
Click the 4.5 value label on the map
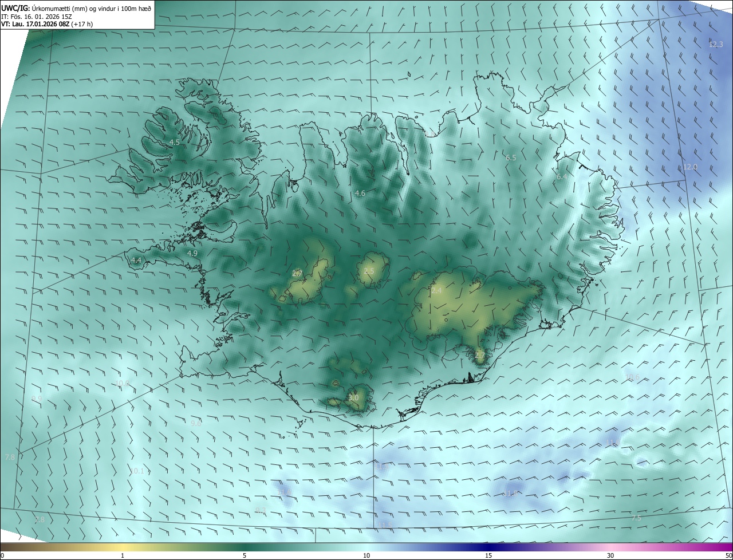click(174, 142)
